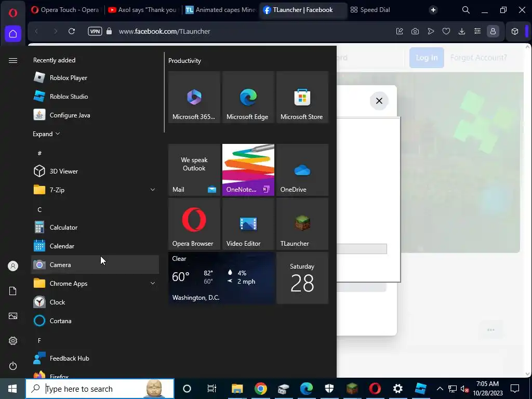Reload the Facebook page
The image size is (532, 399).
click(72, 31)
